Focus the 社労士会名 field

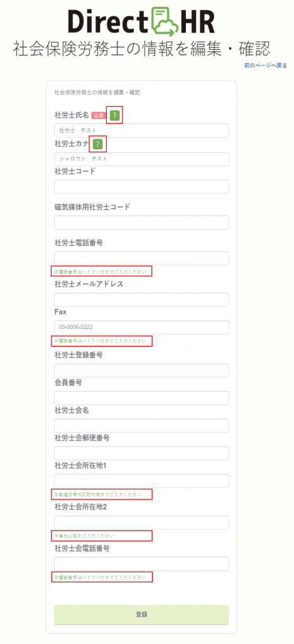(x=141, y=426)
